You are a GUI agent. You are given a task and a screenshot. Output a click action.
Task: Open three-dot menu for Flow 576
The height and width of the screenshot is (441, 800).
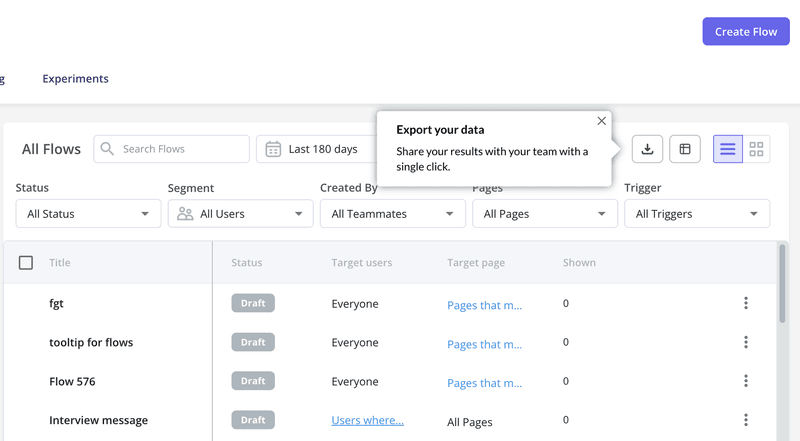point(745,381)
